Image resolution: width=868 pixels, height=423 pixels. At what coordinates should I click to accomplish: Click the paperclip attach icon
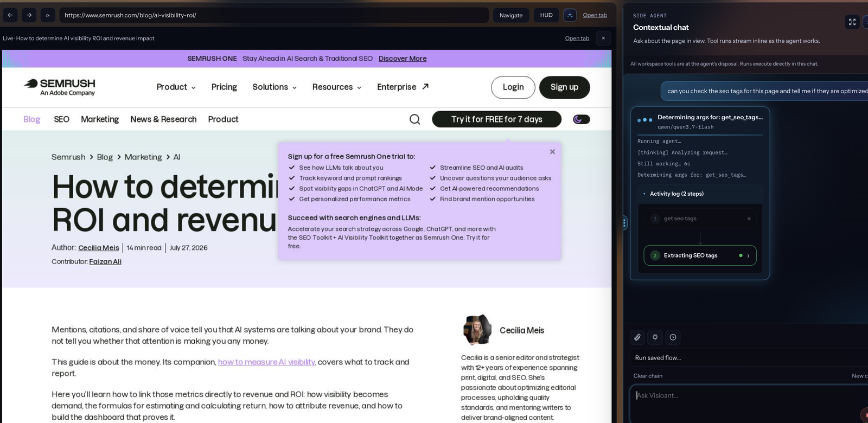tap(637, 337)
